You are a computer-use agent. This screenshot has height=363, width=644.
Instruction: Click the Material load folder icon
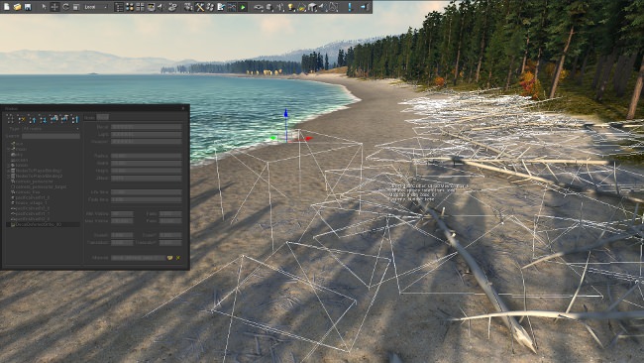[x=169, y=258]
